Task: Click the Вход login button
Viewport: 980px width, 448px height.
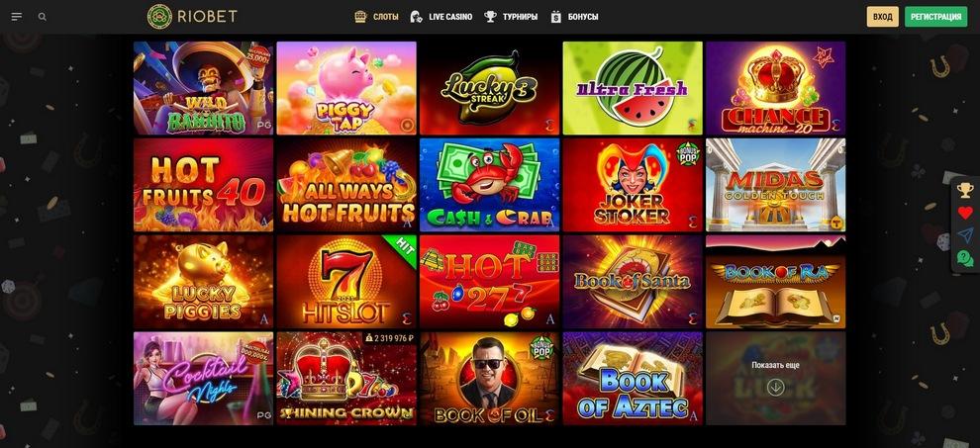Action: tap(883, 17)
